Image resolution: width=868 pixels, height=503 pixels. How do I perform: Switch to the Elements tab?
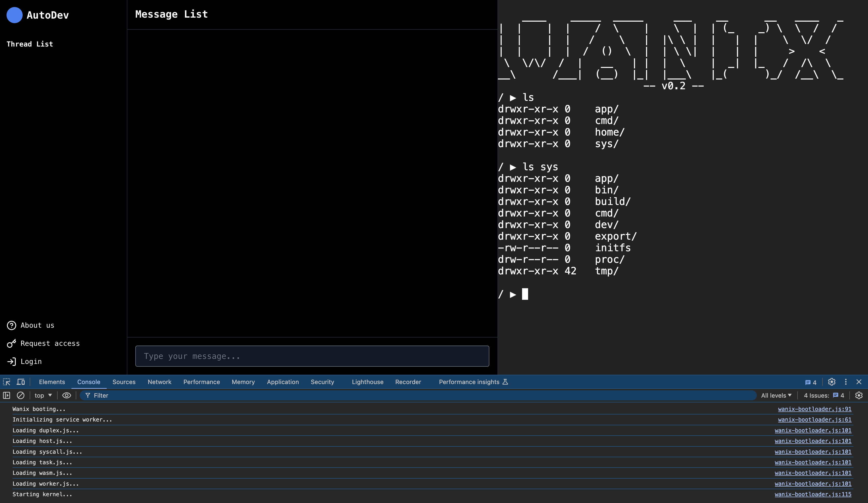tap(52, 382)
